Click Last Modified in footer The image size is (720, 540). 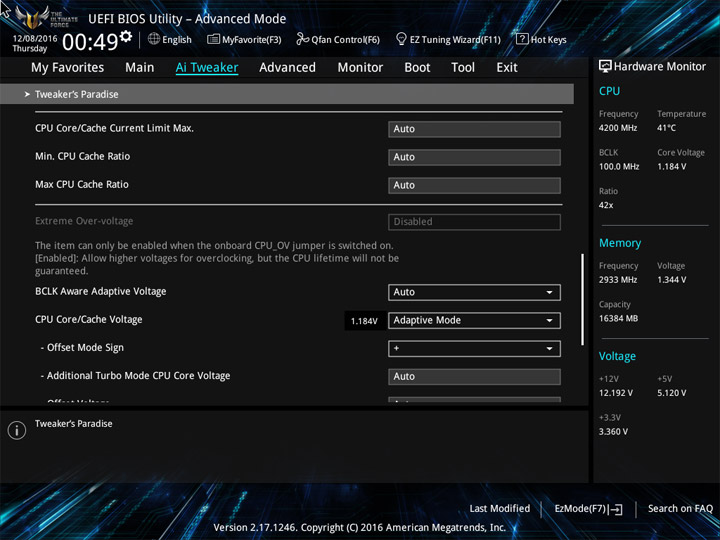(x=500, y=508)
